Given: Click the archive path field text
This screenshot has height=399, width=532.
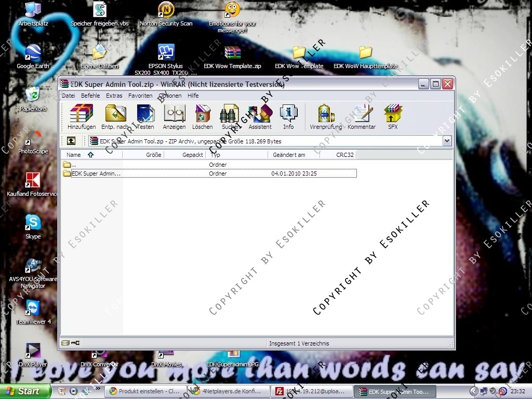Looking at the screenshot, I should click(190, 141).
